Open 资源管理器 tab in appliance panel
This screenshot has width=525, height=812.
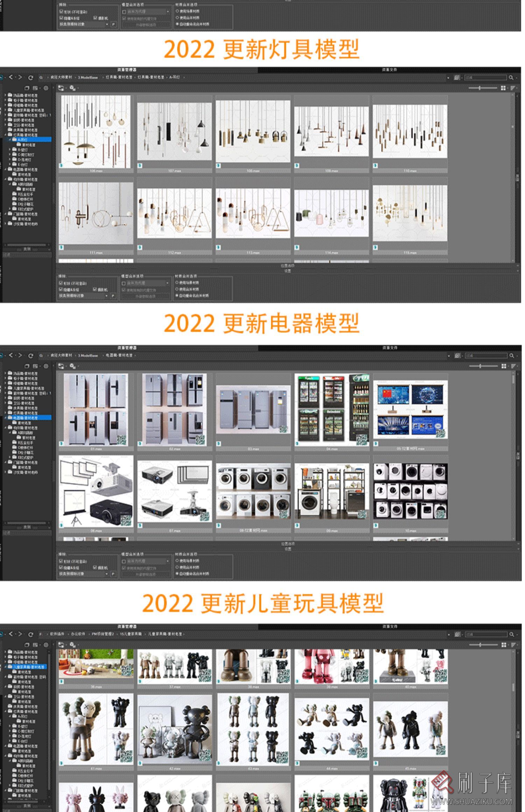point(127,348)
